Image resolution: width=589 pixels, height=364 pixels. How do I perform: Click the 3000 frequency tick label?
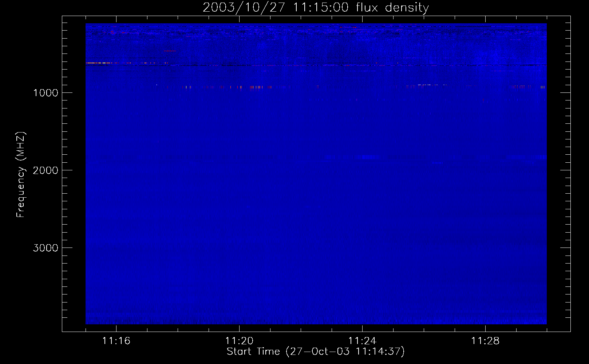(46, 248)
